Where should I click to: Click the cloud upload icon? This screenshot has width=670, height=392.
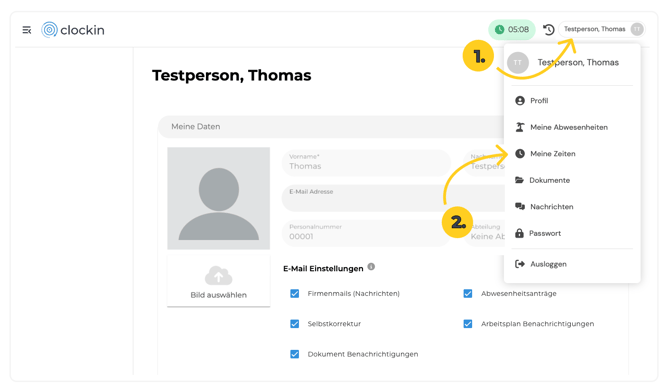point(218,276)
